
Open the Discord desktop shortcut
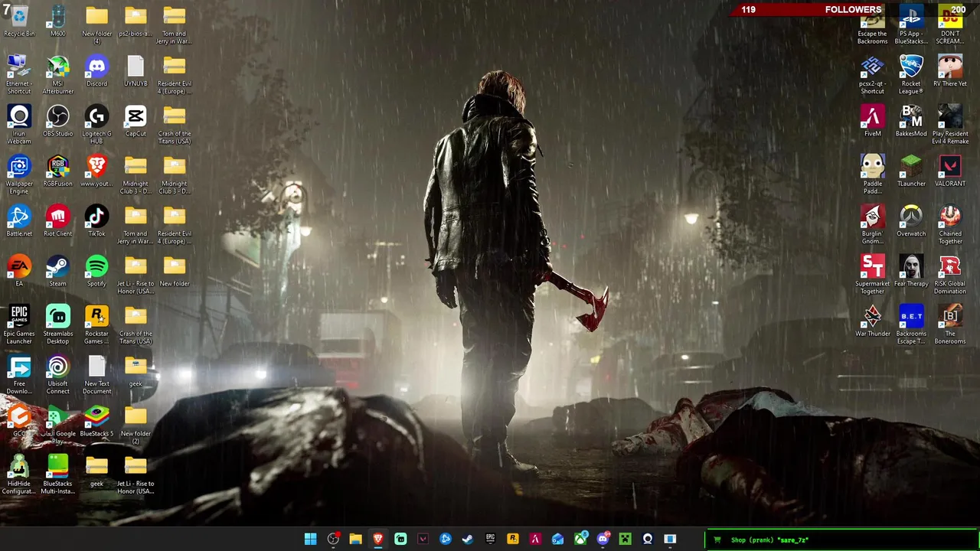coord(96,70)
